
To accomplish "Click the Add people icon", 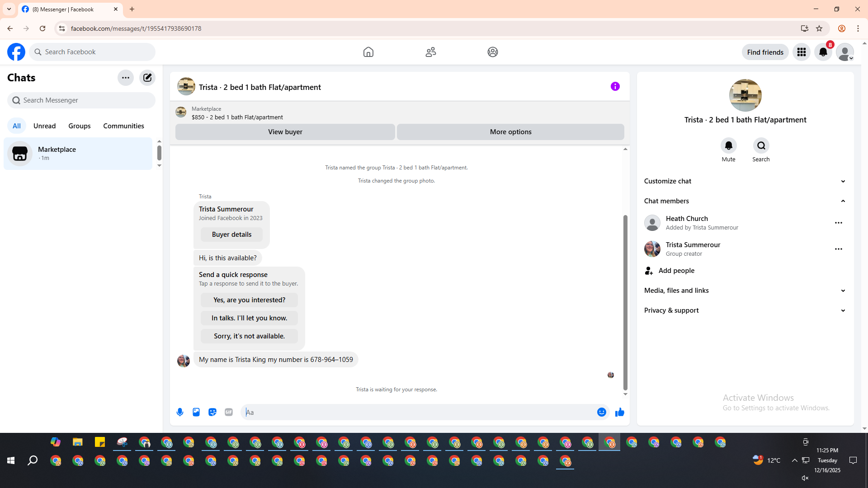I will (x=649, y=271).
